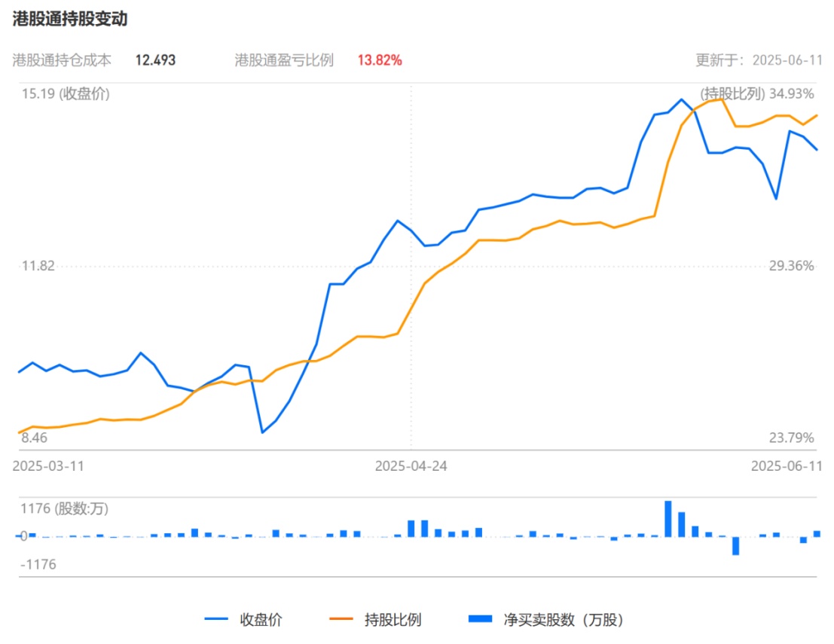834x644 pixels.
Task: Click the 更新于 2025-06-11 date text
Action: click(x=758, y=60)
